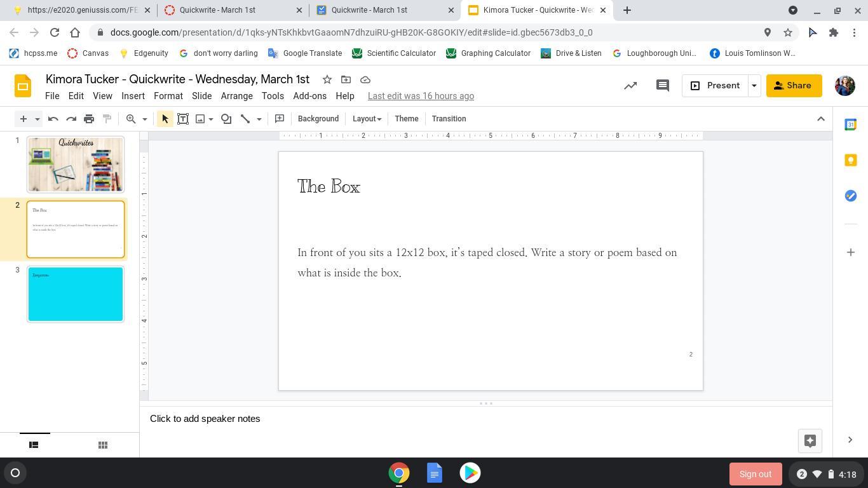Open the Present options arrow
This screenshot has height=488, width=868.
tap(754, 86)
